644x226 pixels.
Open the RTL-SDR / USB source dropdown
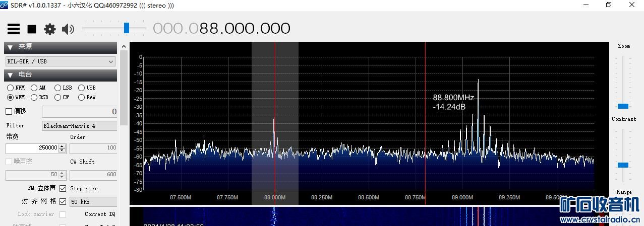pyautogui.click(x=61, y=61)
